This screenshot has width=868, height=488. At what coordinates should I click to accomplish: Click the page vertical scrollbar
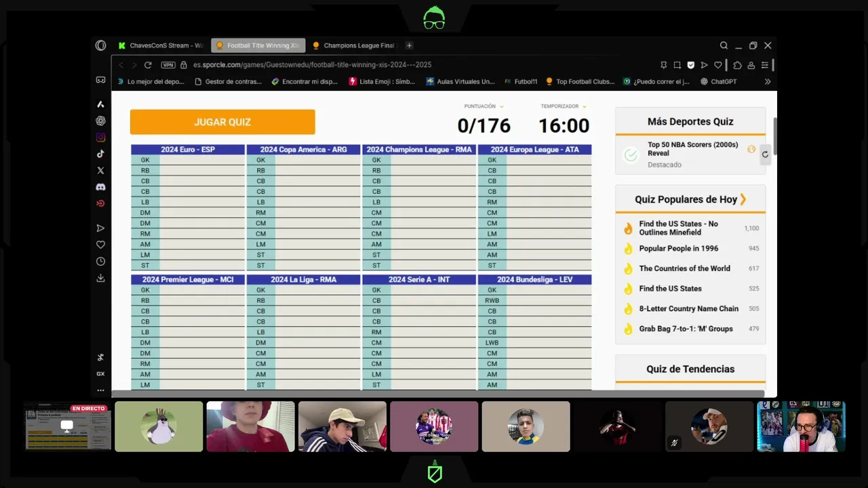tap(774, 136)
